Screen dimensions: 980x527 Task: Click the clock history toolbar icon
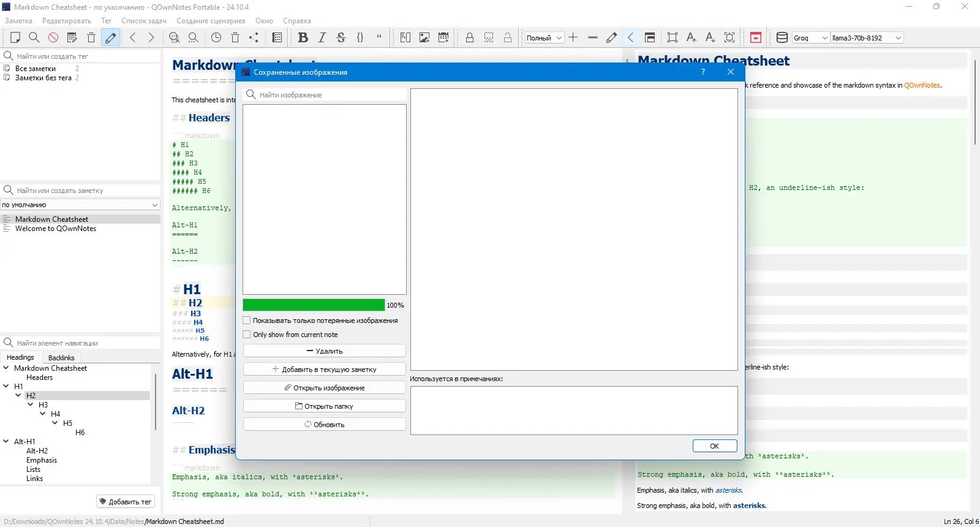click(216, 37)
